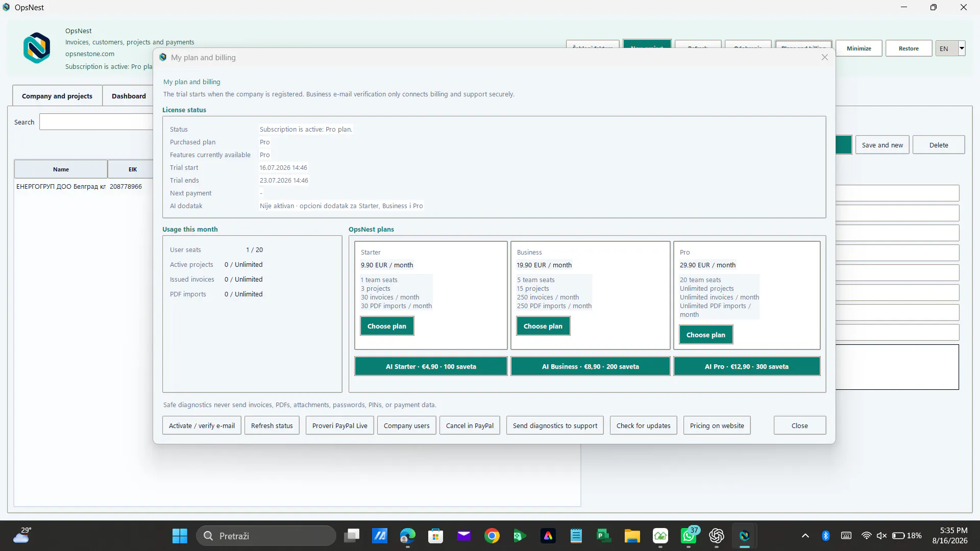The height and width of the screenshot is (551, 980).
Task: Buy AI Starter add-on €4,90
Action: pos(431,366)
